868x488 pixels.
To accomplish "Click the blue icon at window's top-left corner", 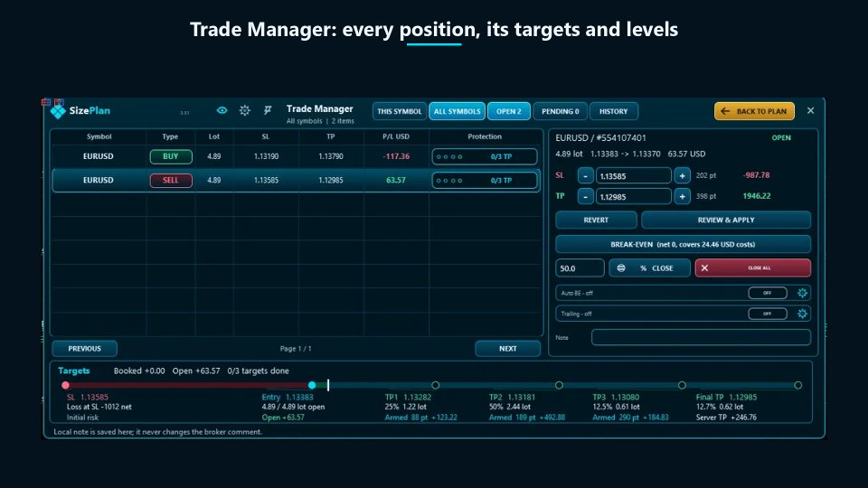I will point(60,102).
